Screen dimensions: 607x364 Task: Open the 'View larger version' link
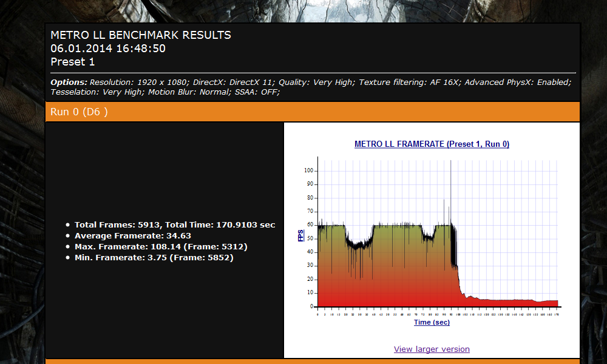(x=432, y=349)
